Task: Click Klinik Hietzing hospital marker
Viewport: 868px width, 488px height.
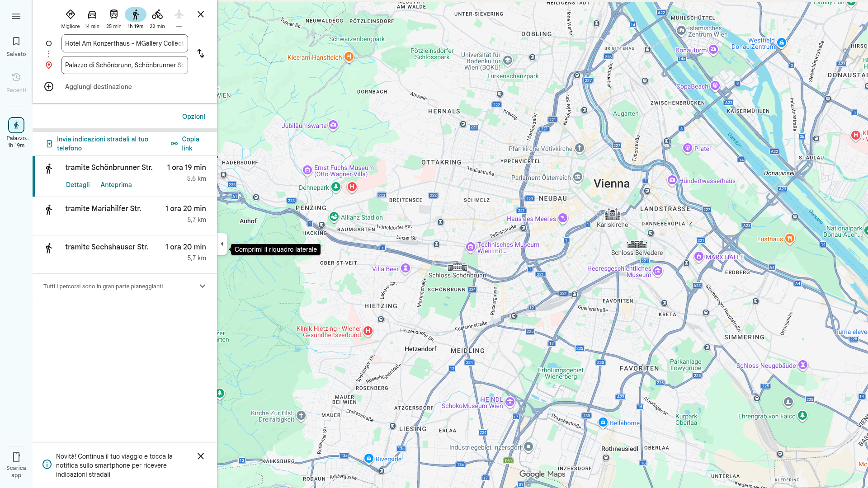Action: click(368, 331)
